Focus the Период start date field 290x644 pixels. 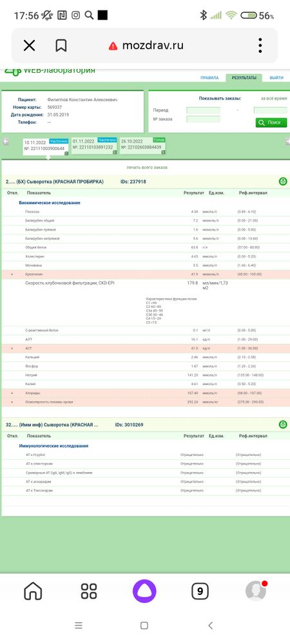click(x=204, y=110)
